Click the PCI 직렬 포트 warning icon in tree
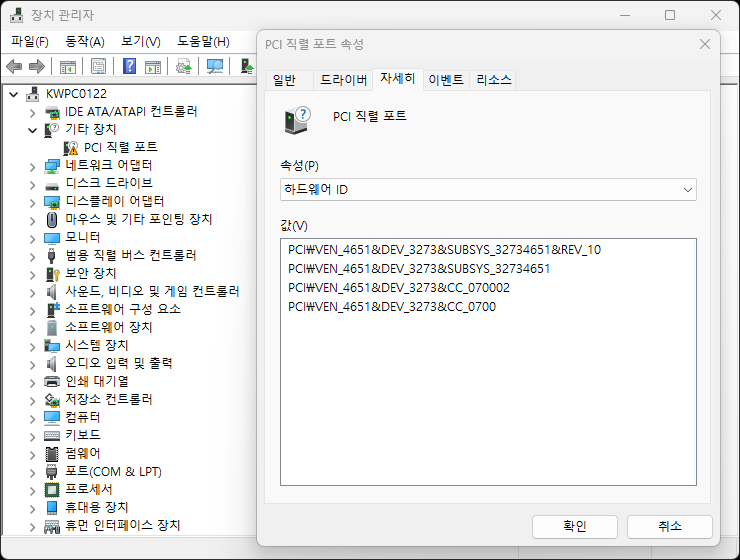The height and width of the screenshot is (560, 740). click(x=70, y=148)
